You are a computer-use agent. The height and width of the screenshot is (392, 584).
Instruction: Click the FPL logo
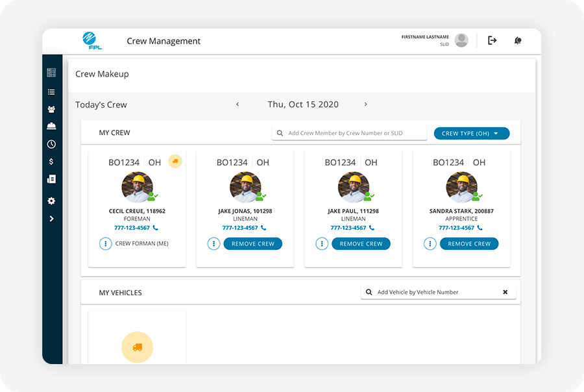pos(91,41)
